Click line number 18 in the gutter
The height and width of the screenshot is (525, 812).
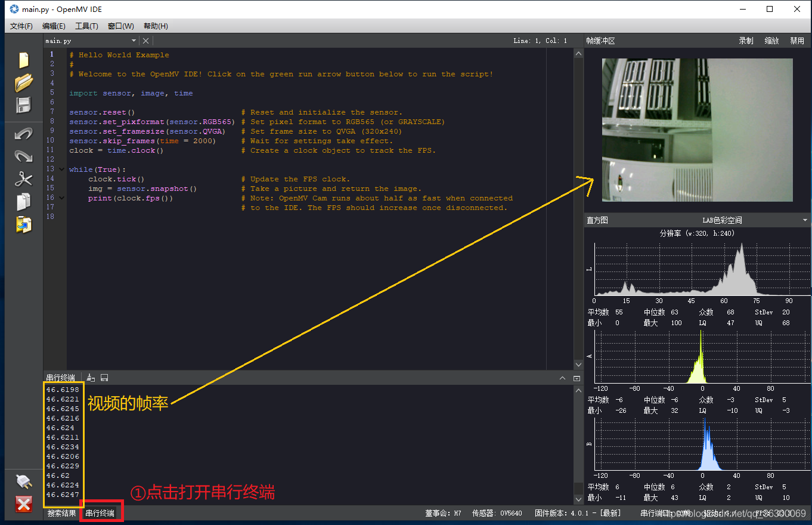click(50, 217)
